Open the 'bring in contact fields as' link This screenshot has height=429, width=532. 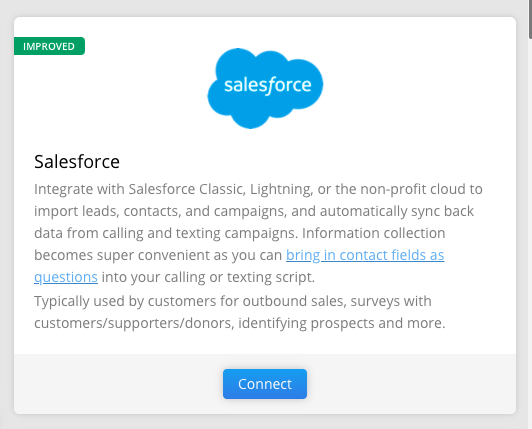coord(365,255)
